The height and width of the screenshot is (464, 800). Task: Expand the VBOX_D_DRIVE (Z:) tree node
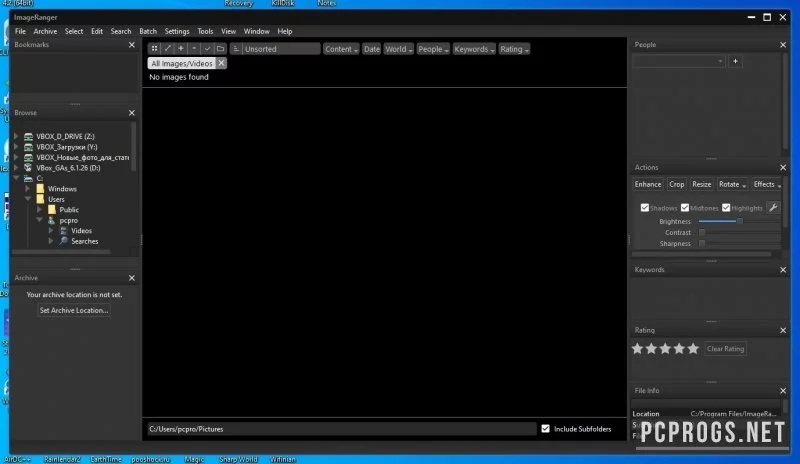pos(16,136)
